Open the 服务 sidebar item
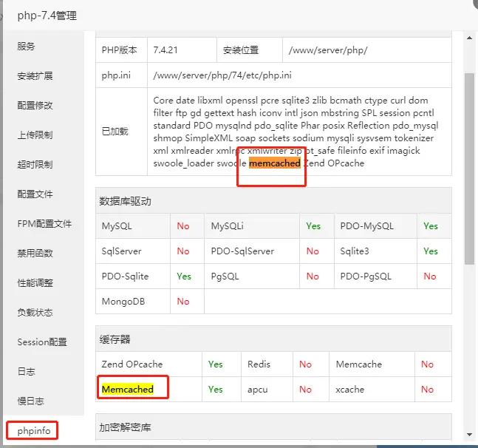Image resolution: width=478 pixels, height=448 pixels. (x=27, y=46)
